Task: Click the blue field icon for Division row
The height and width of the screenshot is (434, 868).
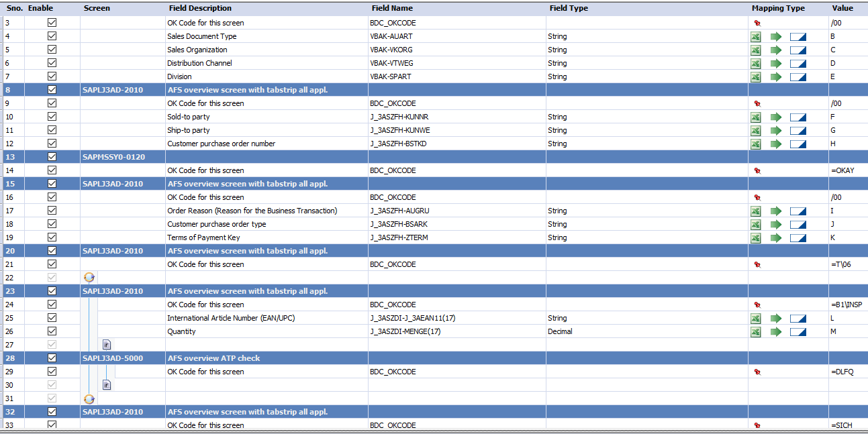Action: click(798, 76)
